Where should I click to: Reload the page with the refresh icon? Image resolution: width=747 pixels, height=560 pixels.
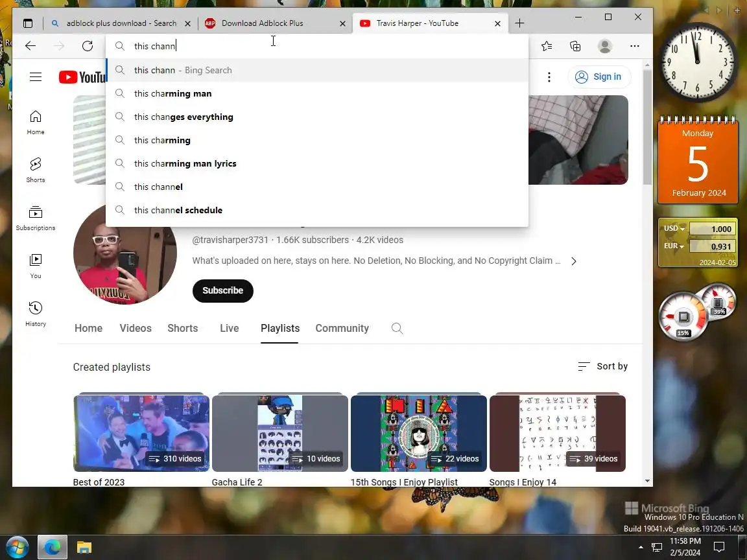click(x=87, y=46)
